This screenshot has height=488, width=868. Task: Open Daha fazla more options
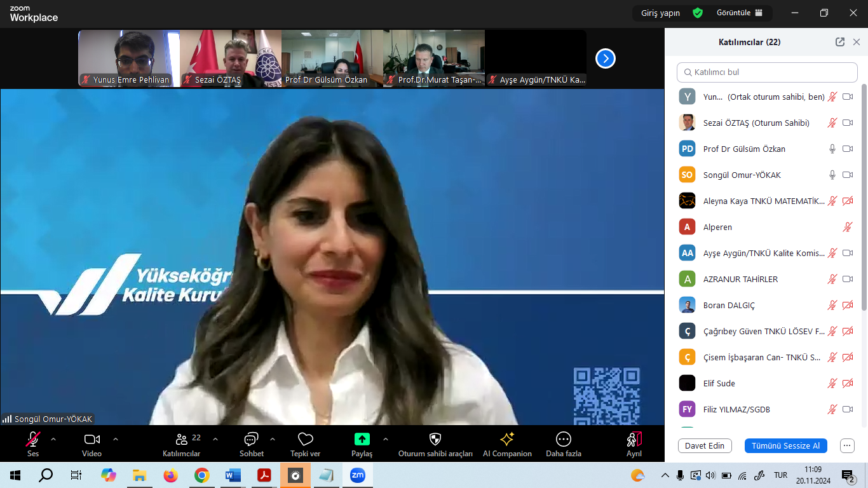coord(564,444)
